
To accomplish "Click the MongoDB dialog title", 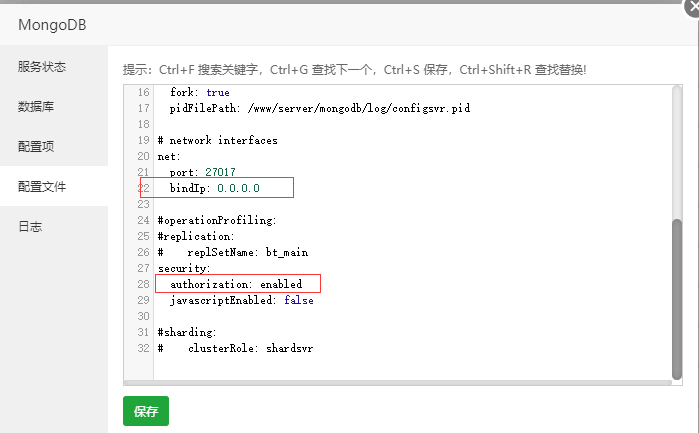I will pos(52,25).
